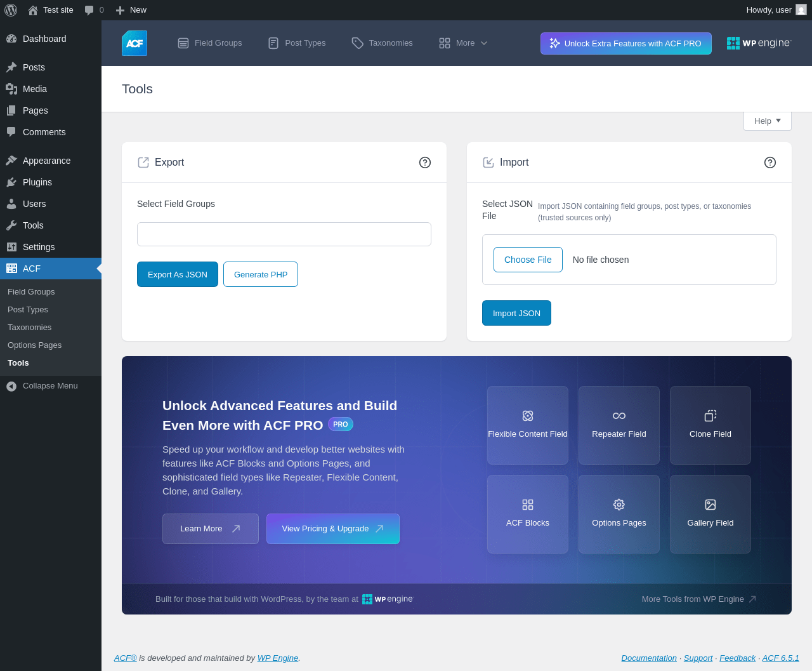Click the WP Engine logo in header
The image size is (812, 671).
(x=759, y=43)
